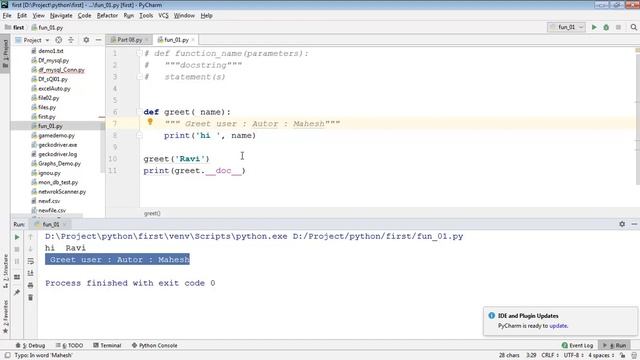This screenshot has height=360, width=640.
Task: Close the Part 08.py editor tab
Action: (x=147, y=40)
